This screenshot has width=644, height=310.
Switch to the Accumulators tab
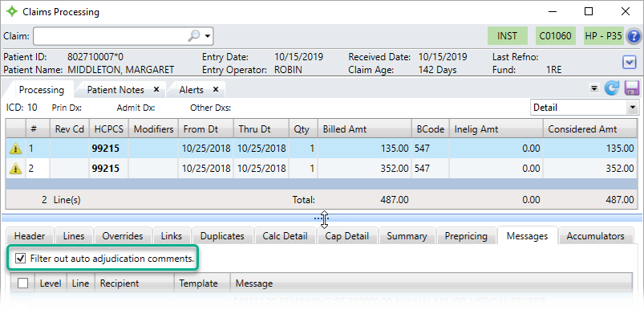pos(595,236)
